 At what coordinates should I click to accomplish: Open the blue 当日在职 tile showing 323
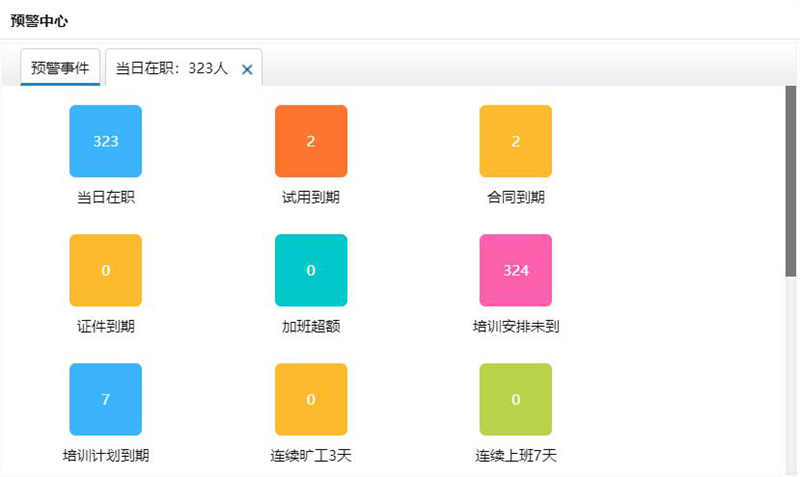click(105, 141)
